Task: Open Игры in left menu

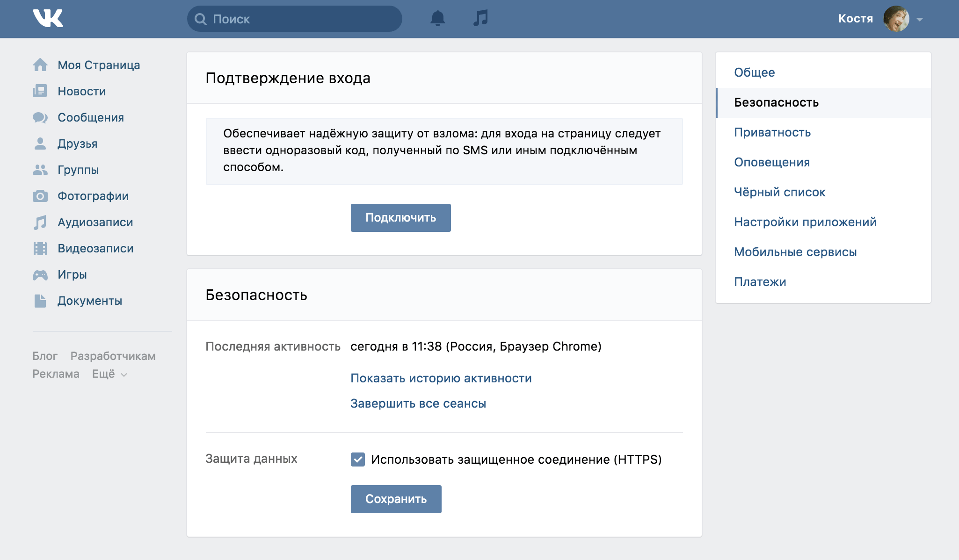Action: tap(73, 274)
